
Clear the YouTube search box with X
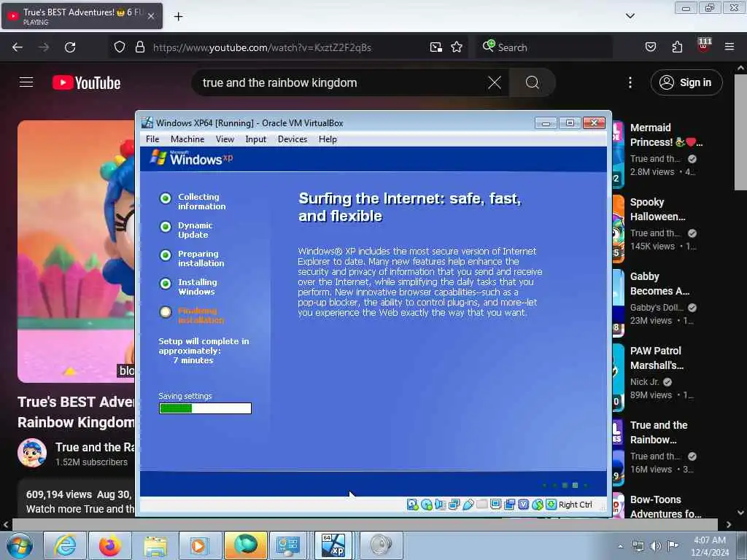click(495, 82)
